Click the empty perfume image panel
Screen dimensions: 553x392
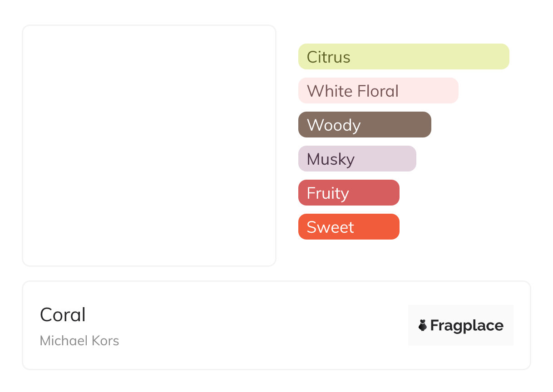(149, 145)
